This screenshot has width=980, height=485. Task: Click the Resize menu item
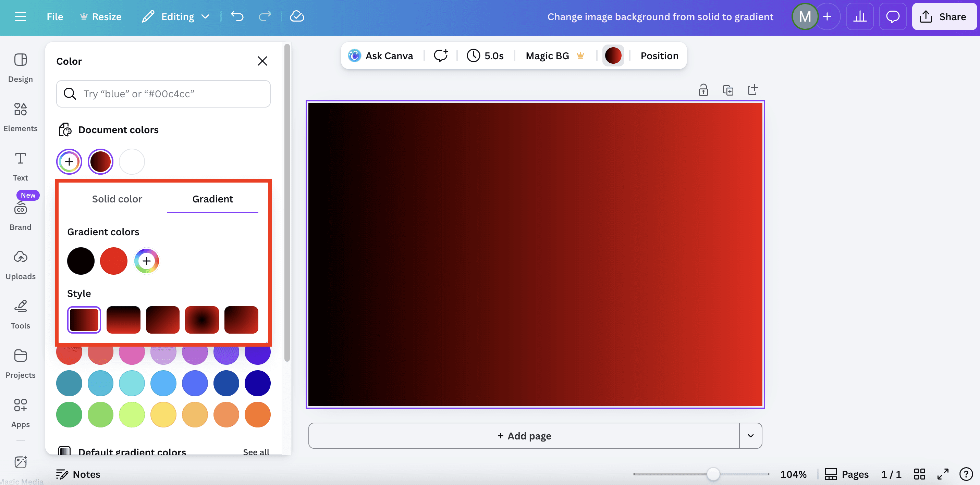(x=101, y=16)
